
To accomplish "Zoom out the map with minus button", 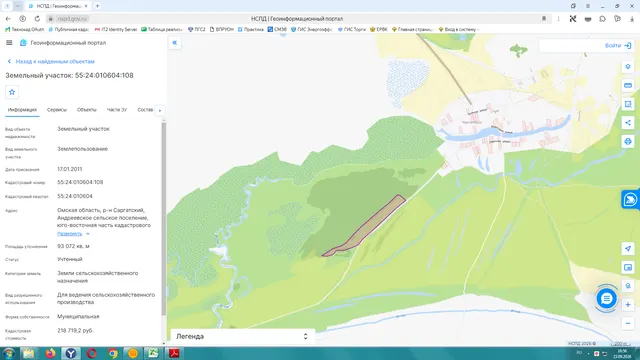I will (x=628, y=324).
